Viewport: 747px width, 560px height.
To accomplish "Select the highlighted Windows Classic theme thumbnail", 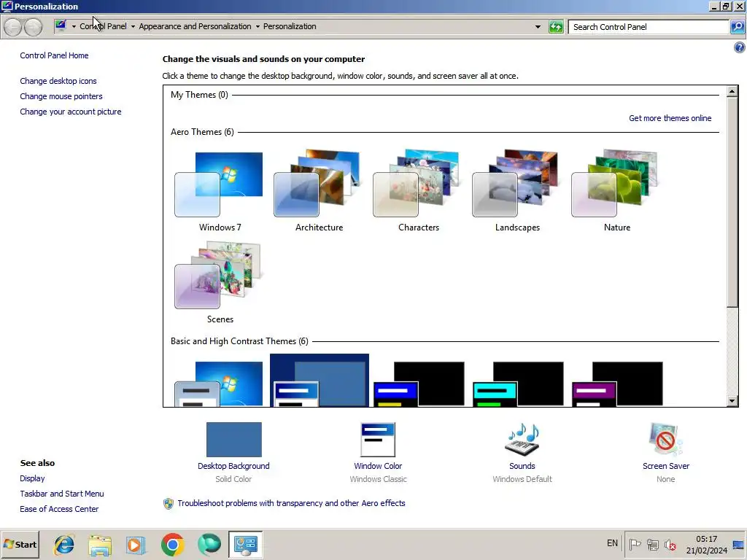I will point(320,380).
